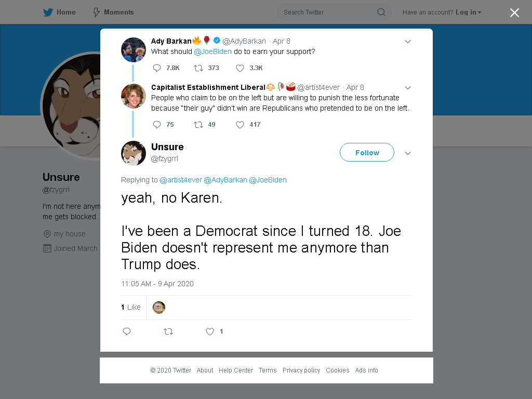
Task: Like the main tweet by Unsure
Action: click(x=210, y=331)
